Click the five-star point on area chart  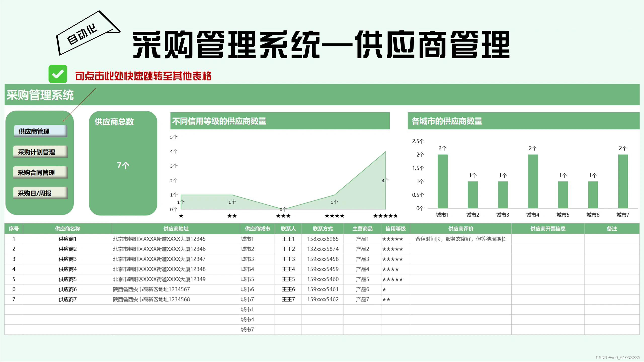coord(385,152)
